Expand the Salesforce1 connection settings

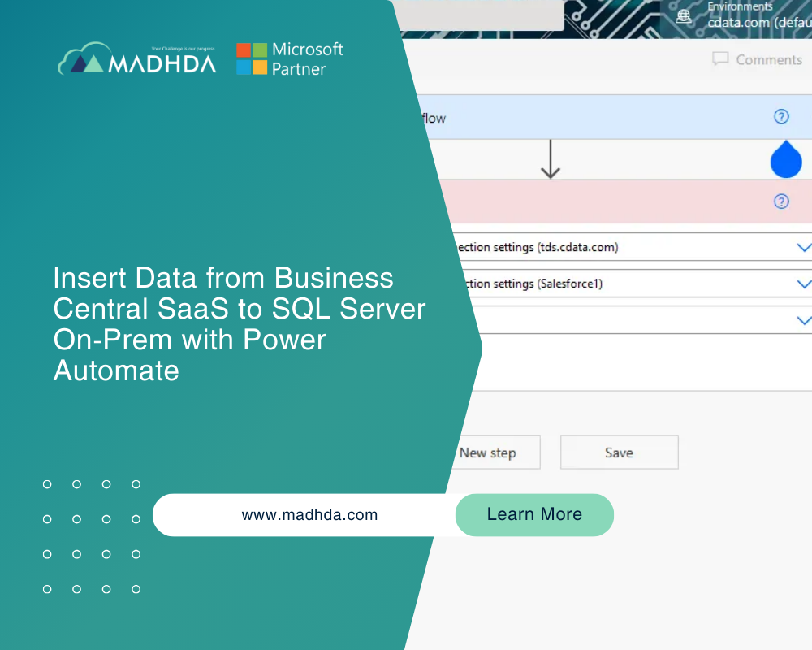point(804,284)
